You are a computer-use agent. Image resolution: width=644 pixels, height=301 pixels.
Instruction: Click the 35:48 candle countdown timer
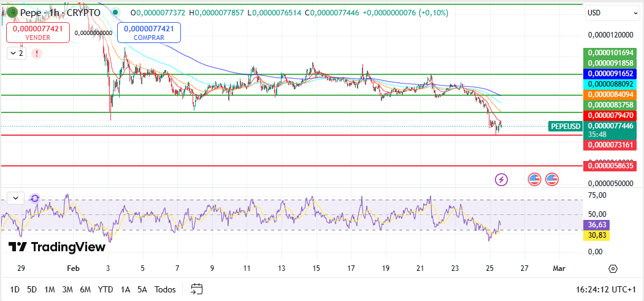(596, 135)
